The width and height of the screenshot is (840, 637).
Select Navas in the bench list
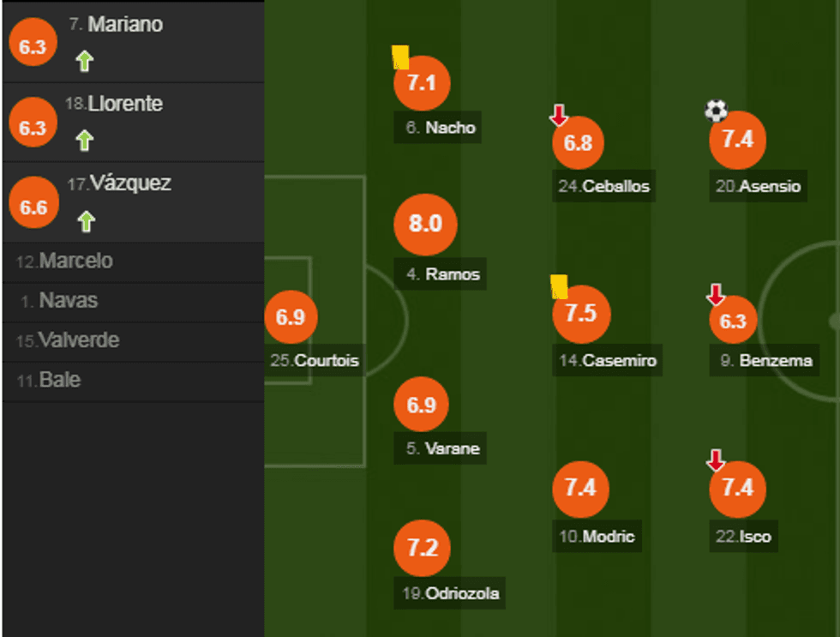58,301
